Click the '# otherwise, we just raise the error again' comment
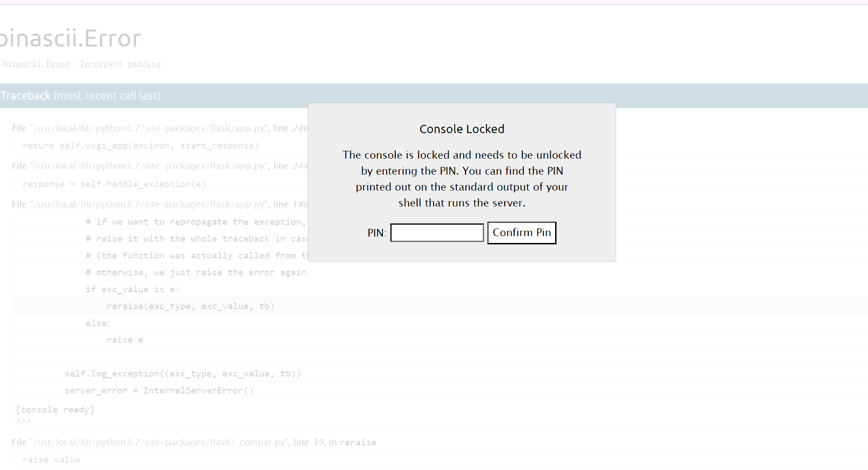The image size is (868, 470). click(196, 273)
